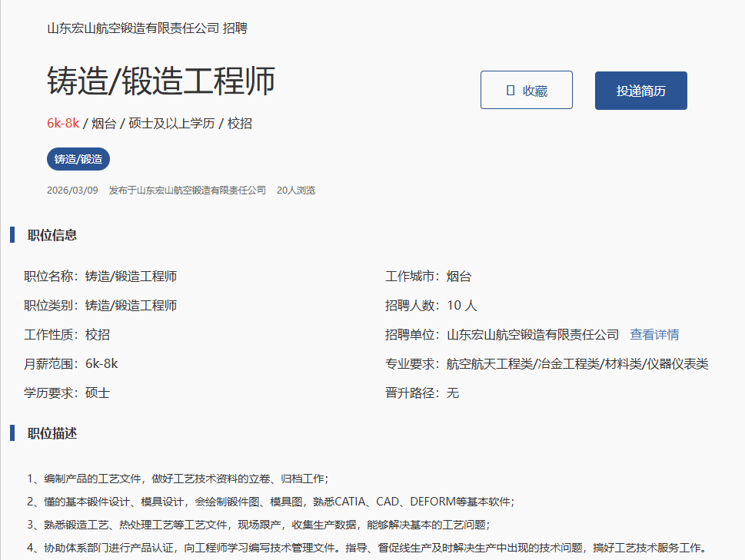Click the red 6k-8k salary text

pyautogui.click(x=63, y=123)
